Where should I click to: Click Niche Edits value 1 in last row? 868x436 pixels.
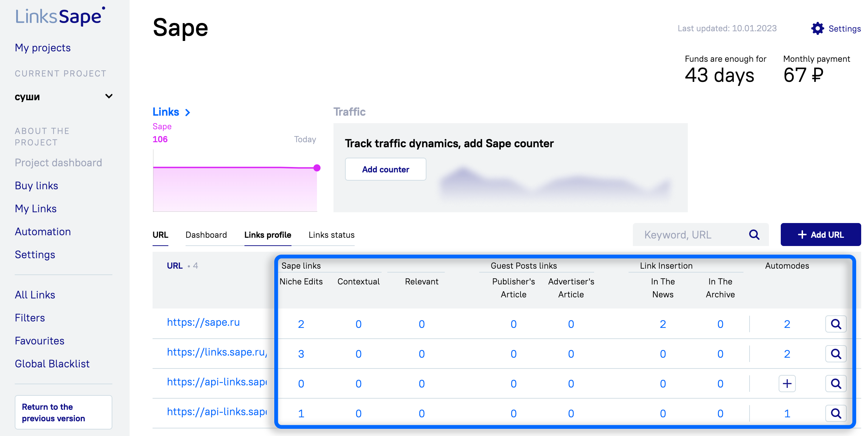coord(301,413)
